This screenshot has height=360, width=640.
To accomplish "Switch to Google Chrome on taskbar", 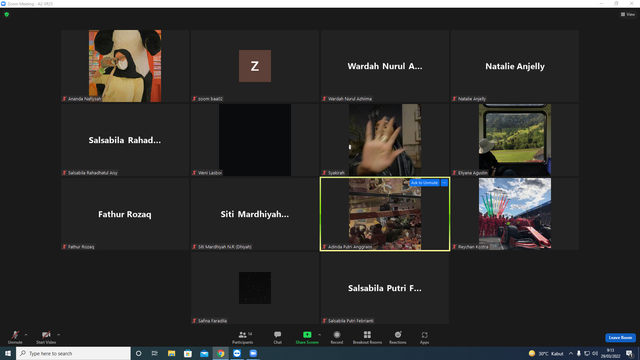I will point(221,353).
